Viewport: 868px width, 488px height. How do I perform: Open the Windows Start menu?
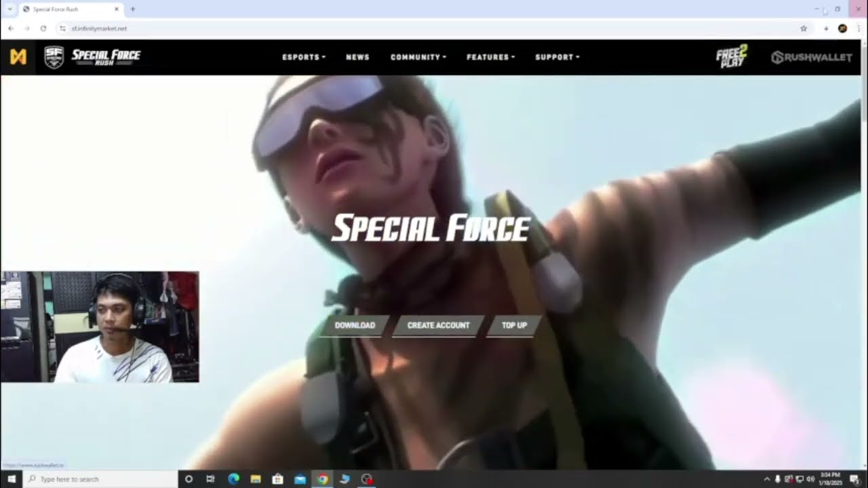pos(12,479)
